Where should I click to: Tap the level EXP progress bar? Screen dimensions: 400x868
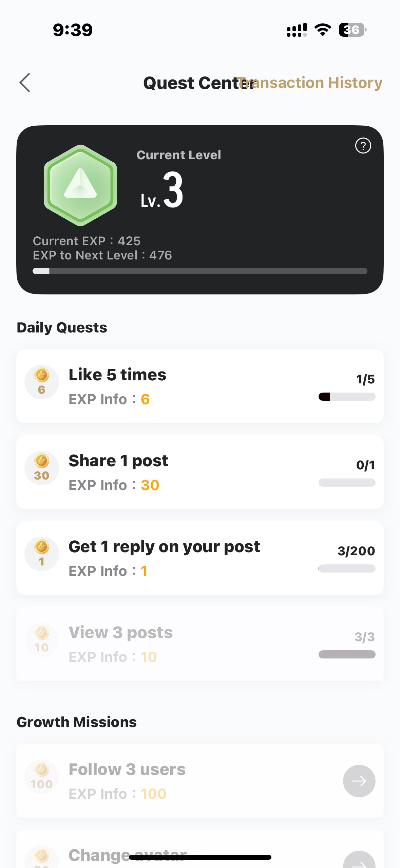pos(200,271)
